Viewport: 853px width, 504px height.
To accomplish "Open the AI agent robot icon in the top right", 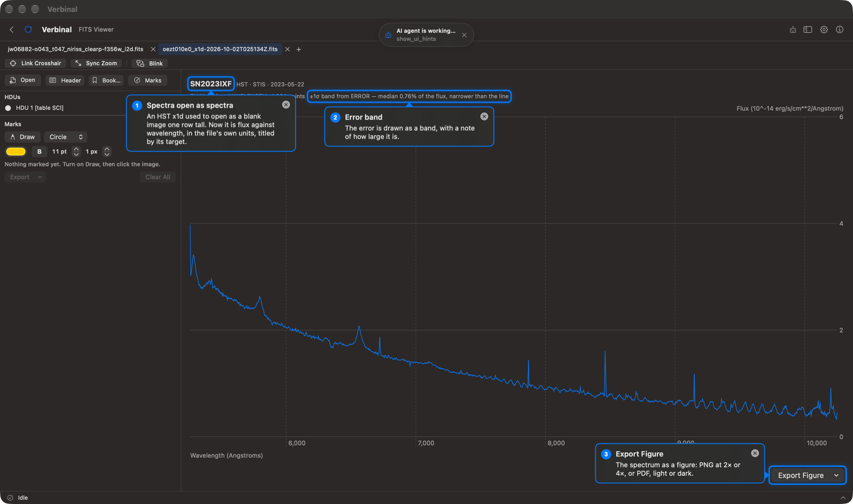I will coord(793,30).
